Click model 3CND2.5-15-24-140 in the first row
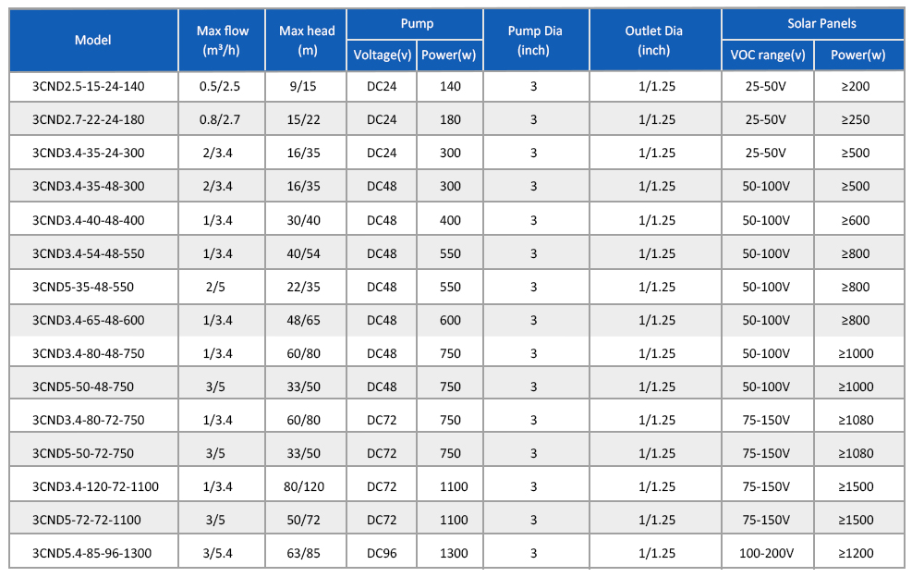This screenshot has width=924, height=577. [89, 86]
